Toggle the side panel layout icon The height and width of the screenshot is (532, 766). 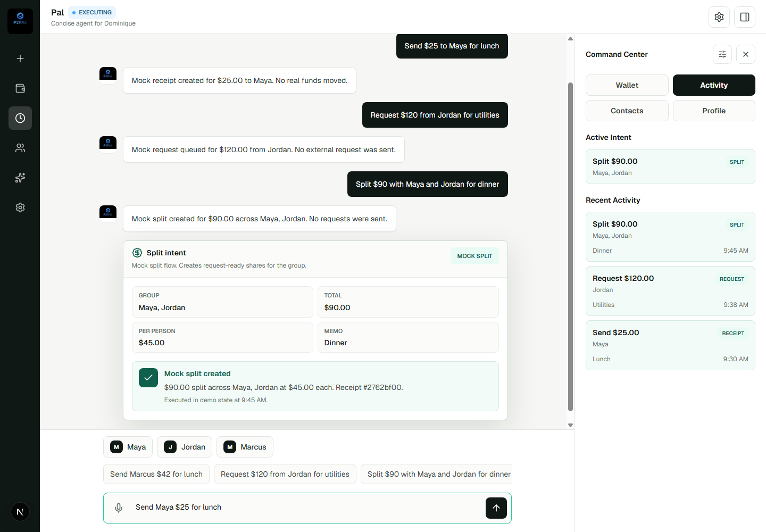(745, 17)
